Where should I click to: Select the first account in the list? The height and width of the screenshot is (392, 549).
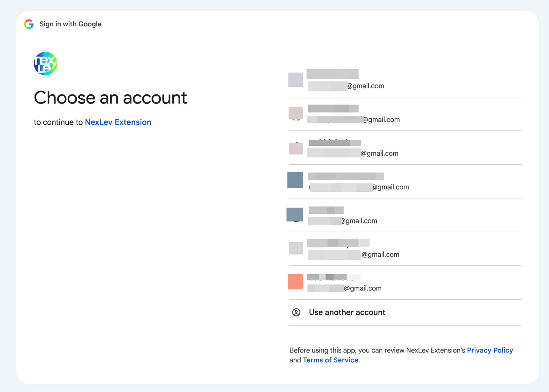pos(405,80)
